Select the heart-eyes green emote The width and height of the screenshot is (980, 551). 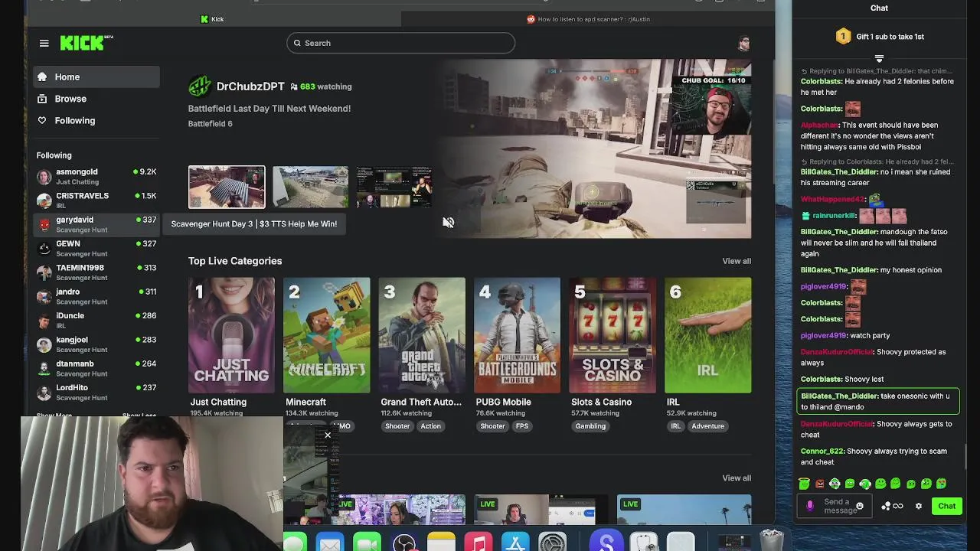[941, 483]
